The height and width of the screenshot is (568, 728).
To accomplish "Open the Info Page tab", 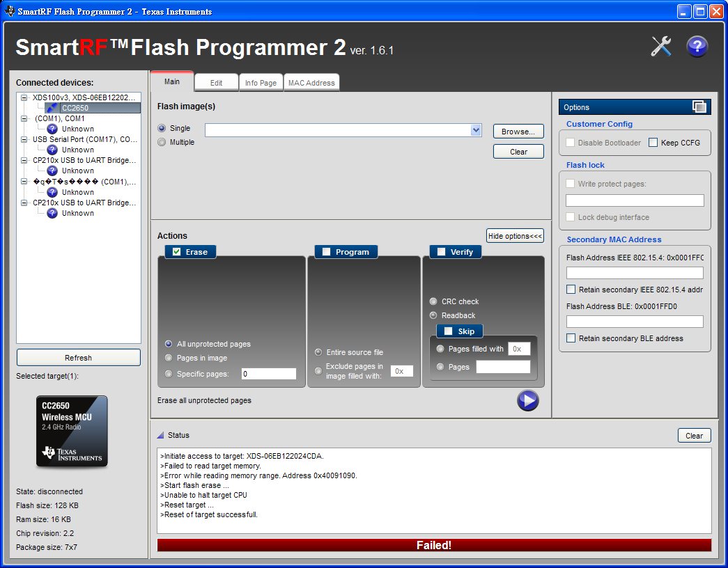I will 261,83.
